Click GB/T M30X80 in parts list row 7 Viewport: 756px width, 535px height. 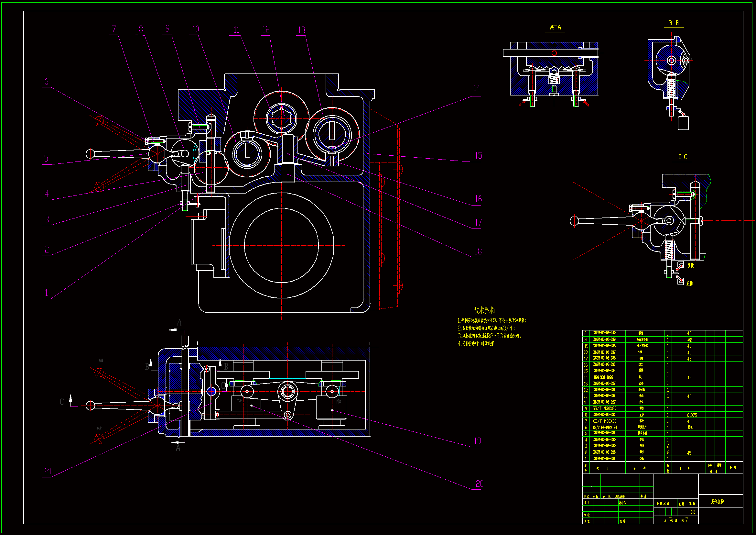tap(605, 421)
